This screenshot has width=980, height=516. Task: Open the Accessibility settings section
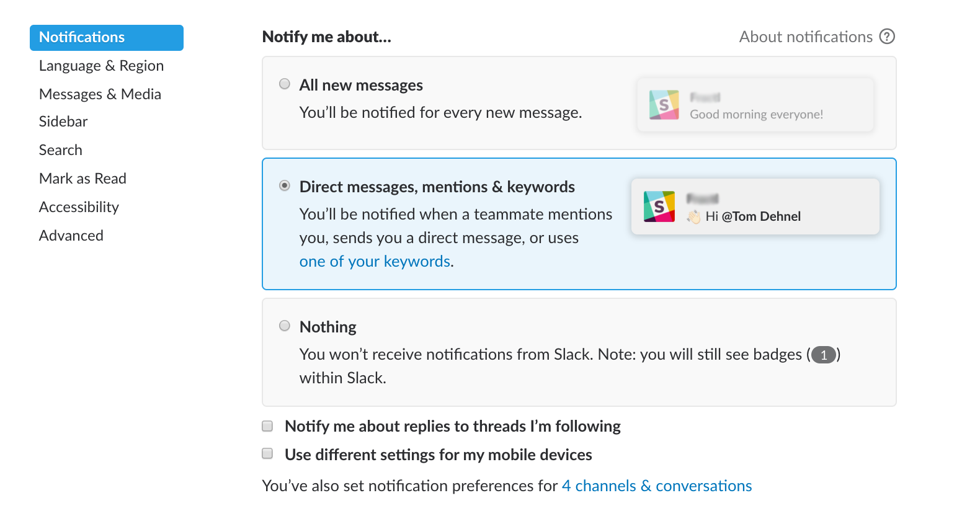(x=79, y=207)
